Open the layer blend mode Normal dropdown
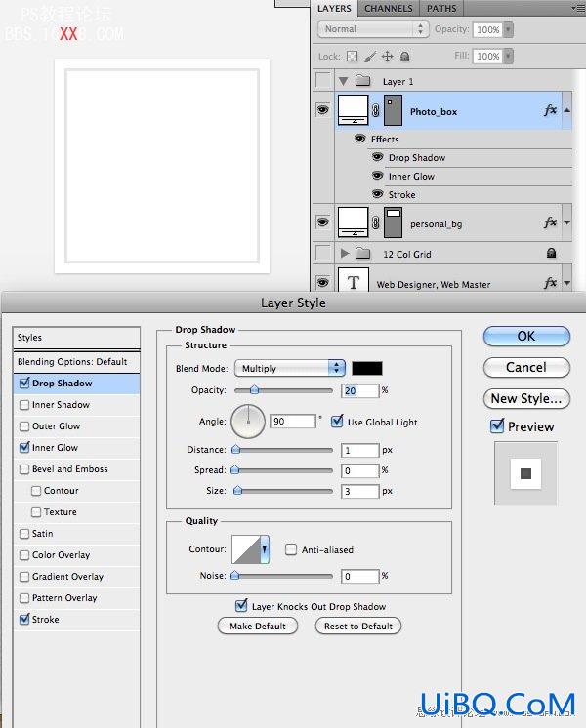The width and height of the screenshot is (586, 728). tap(373, 29)
